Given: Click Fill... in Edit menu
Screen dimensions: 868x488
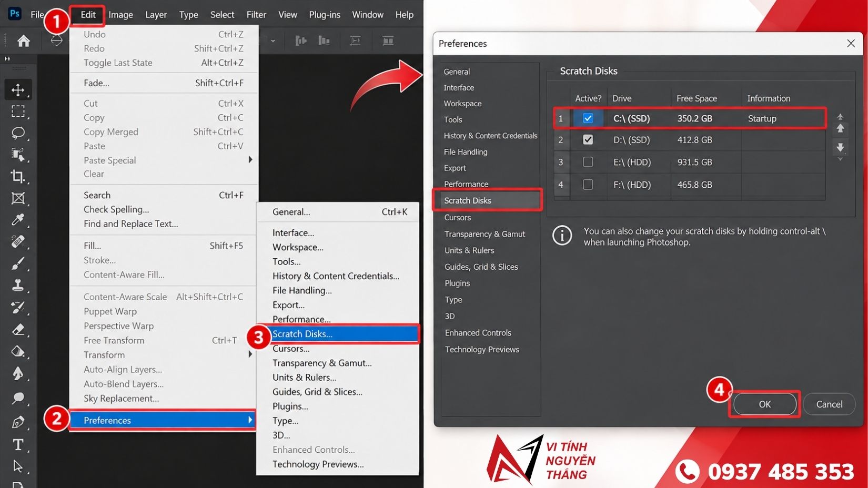Looking at the screenshot, I should point(164,246).
